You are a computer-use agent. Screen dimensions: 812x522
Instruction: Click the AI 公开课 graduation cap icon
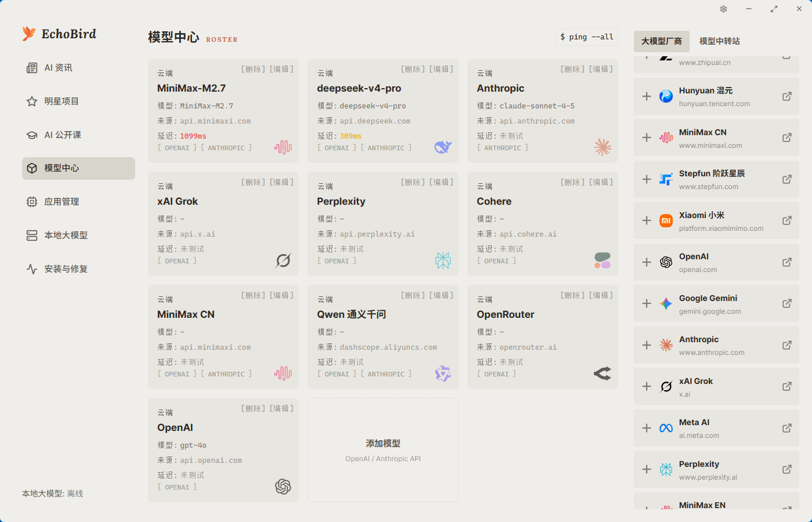[x=32, y=135]
